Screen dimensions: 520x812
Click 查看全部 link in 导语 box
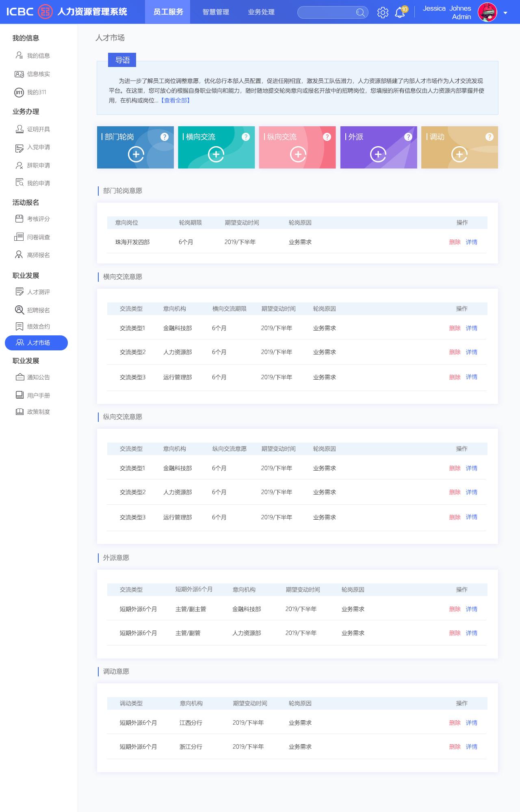pyautogui.click(x=175, y=100)
